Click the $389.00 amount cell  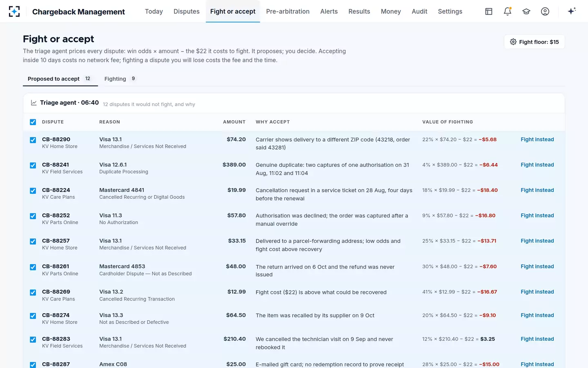pos(234,165)
